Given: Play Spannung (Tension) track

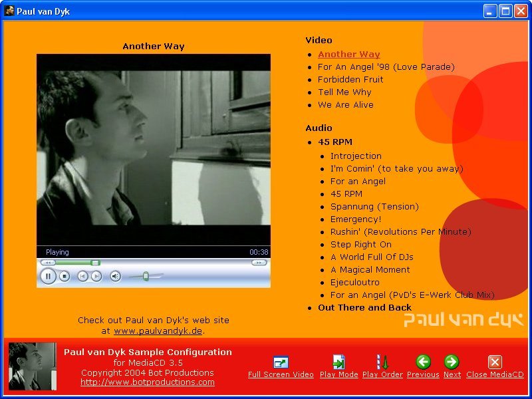Looking at the screenshot, I should pyautogui.click(x=374, y=207).
